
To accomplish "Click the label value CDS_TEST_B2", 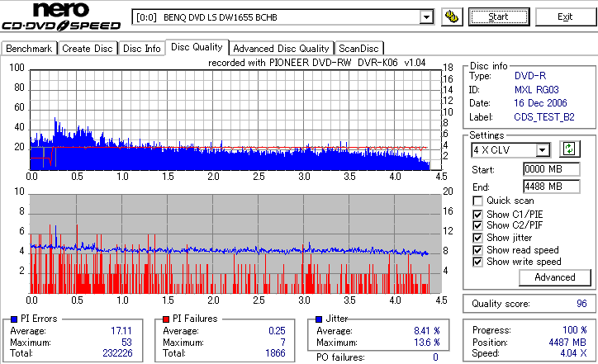I will 544,117.
